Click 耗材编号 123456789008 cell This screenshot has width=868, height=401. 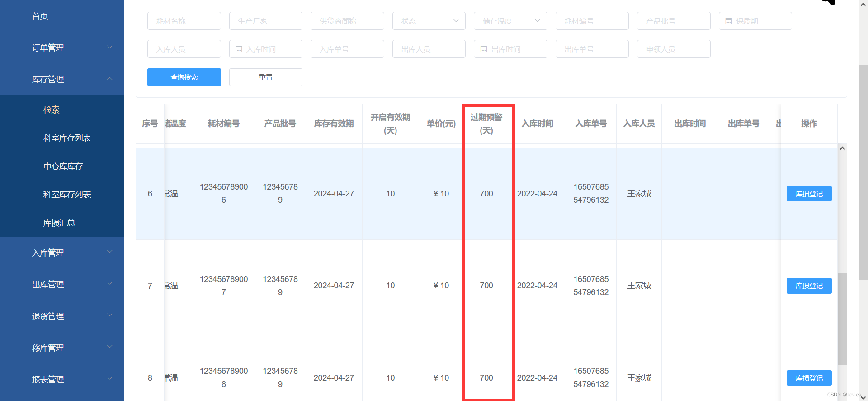pos(224,377)
